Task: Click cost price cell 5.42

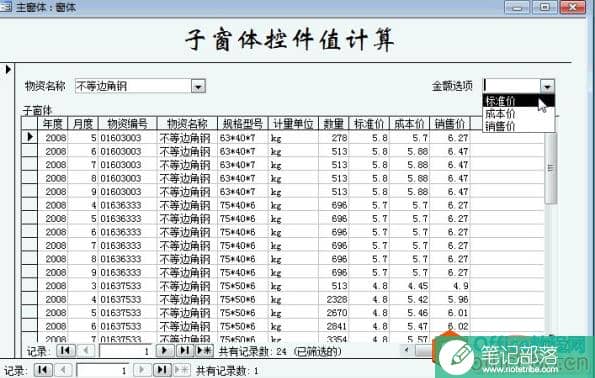Action: point(409,299)
